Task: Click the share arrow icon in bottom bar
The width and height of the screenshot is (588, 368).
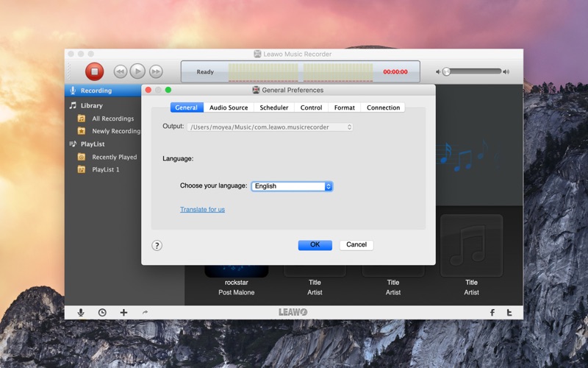Action: tap(145, 312)
